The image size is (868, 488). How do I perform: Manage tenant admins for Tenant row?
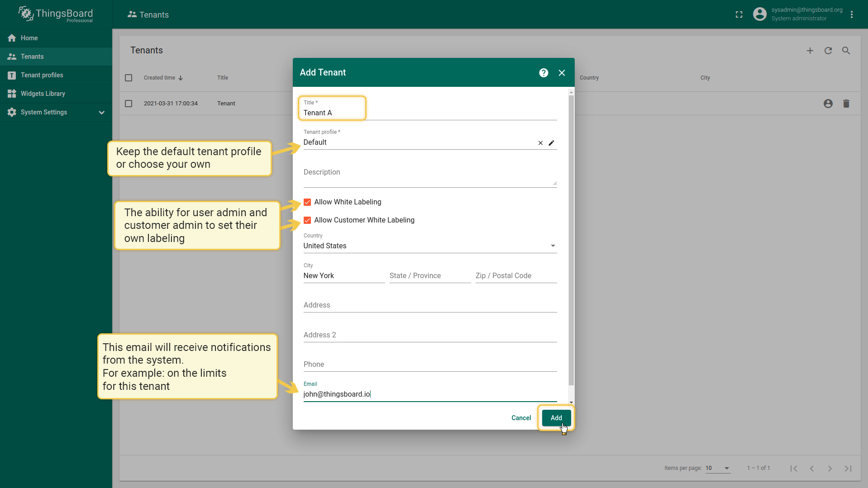828,104
